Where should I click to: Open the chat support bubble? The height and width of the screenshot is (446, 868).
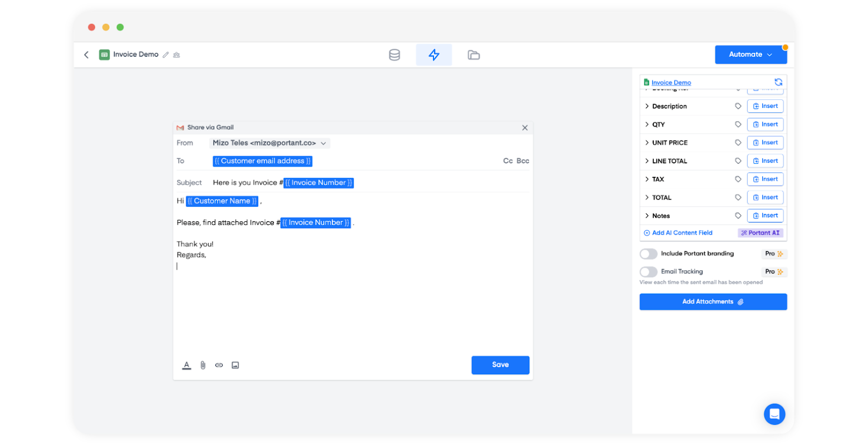(x=774, y=414)
